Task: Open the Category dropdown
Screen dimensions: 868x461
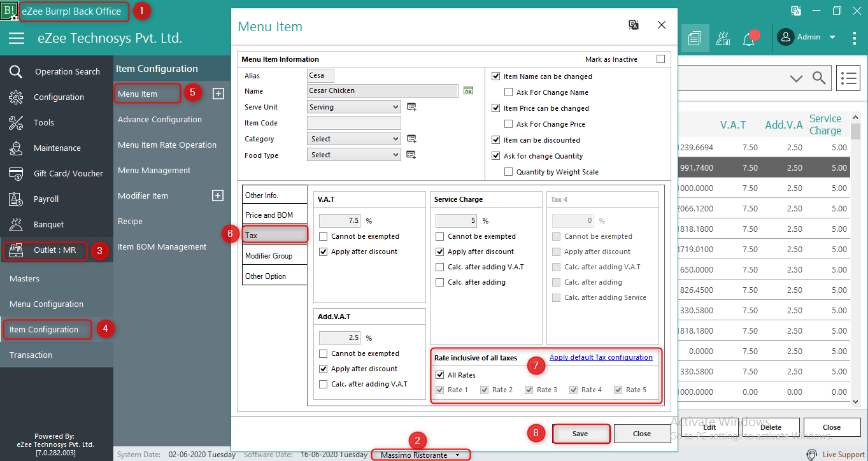Action: (x=354, y=139)
